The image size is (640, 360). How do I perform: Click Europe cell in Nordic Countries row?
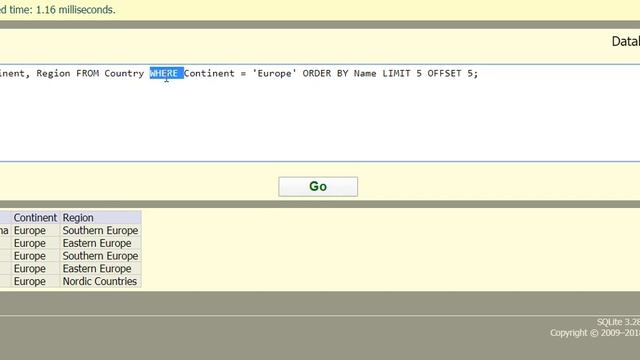[36, 281]
